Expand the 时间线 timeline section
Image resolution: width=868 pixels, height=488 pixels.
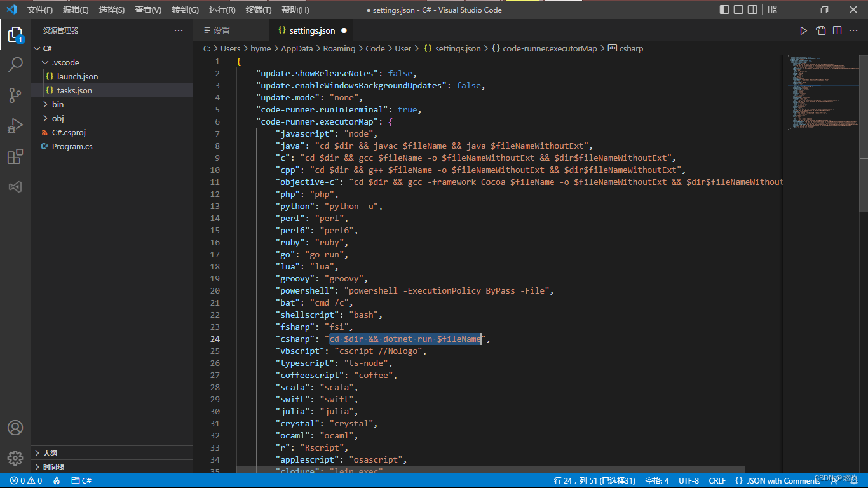(x=112, y=467)
